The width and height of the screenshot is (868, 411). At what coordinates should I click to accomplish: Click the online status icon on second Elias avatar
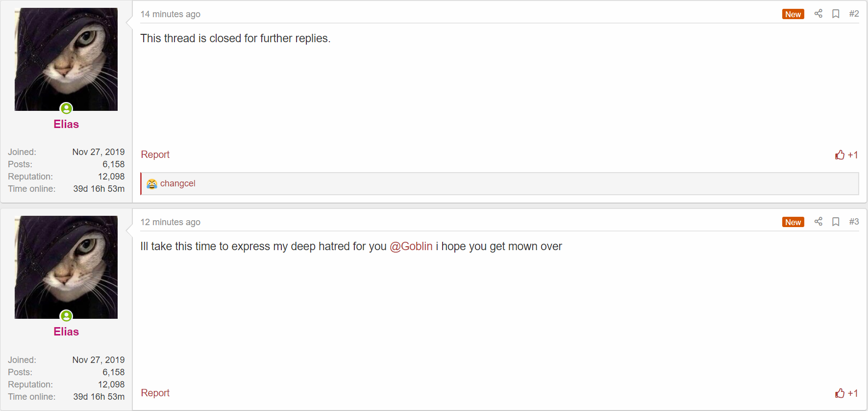[x=66, y=316]
